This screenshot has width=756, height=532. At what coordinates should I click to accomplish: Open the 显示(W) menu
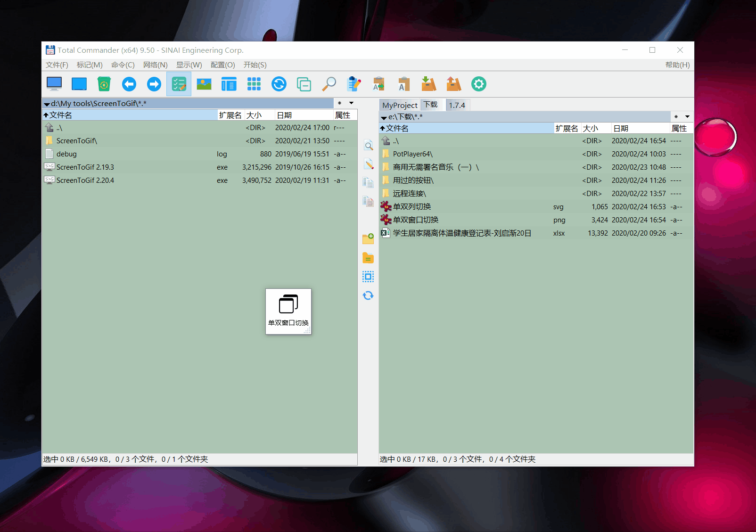coord(189,65)
